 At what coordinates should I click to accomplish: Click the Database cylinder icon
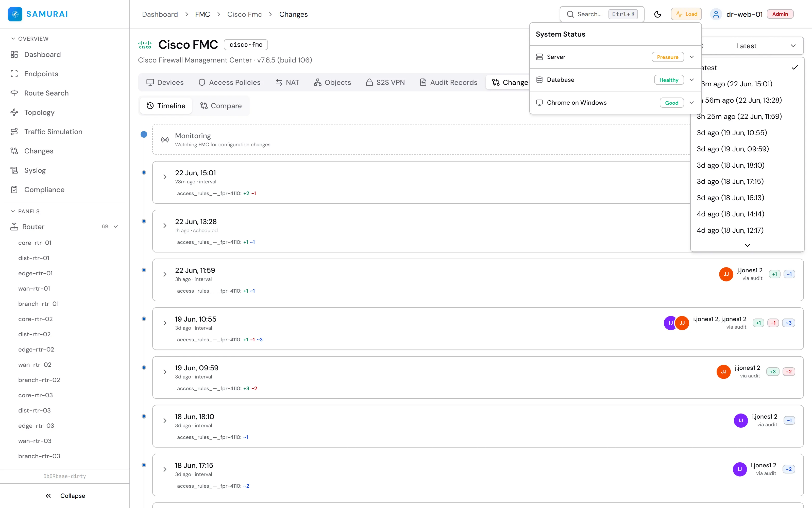pos(539,80)
